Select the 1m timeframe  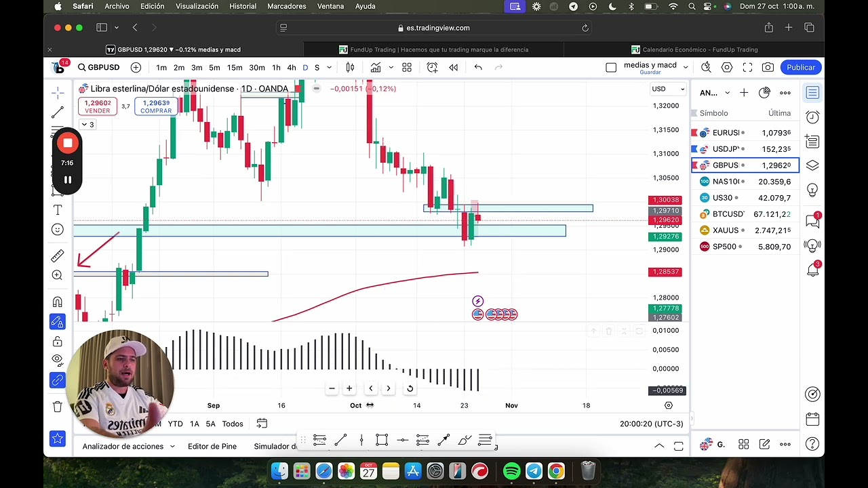161,67
